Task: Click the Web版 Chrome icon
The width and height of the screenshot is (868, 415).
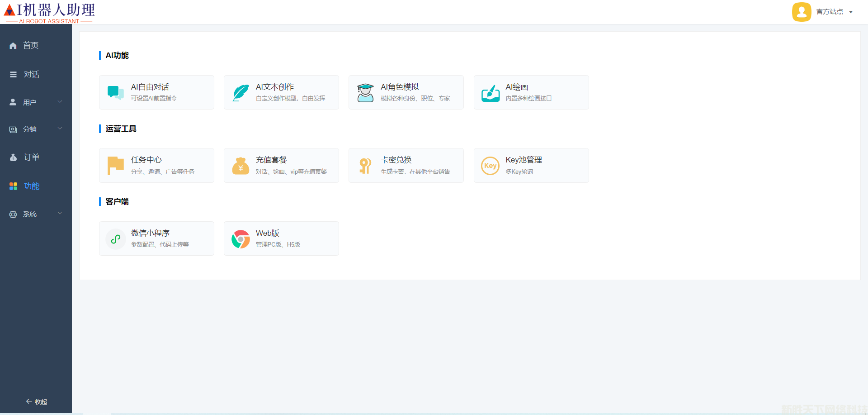Action: click(241, 239)
